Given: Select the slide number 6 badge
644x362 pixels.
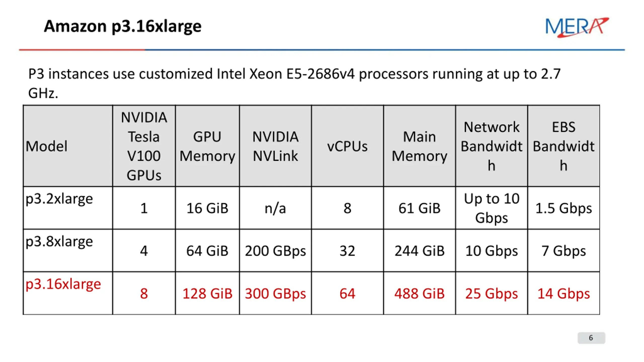Looking at the screenshot, I should pyautogui.click(x=591, y=338).
